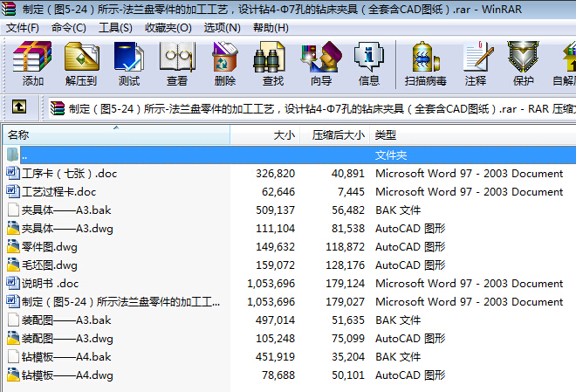The image size is (576, 392).
Task: Click the Delete (删除) toolbar icon
Action: 225,57
